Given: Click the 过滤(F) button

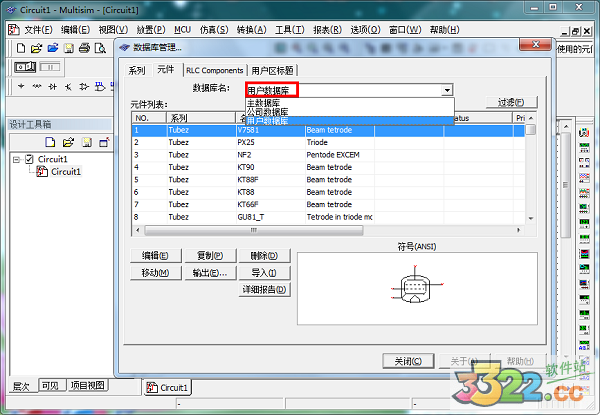Looking at the screenshot, I should point(511,102).
